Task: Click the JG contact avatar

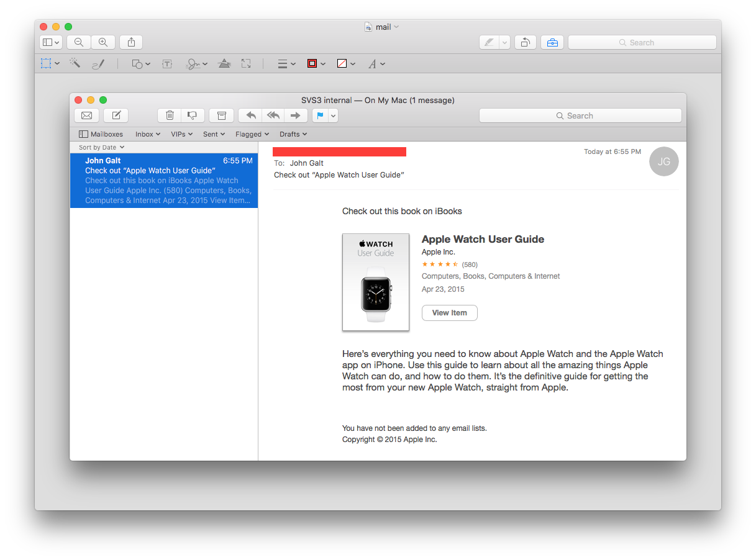Action: pos(664,161)
